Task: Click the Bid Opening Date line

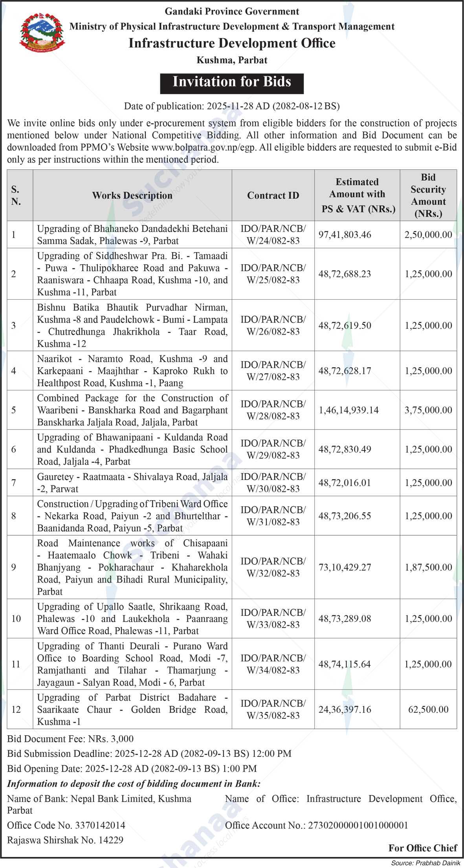Action: tap(132, 769)
